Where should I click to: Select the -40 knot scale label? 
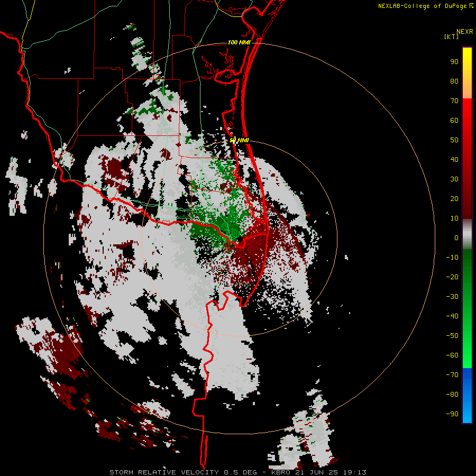[452, 316]
